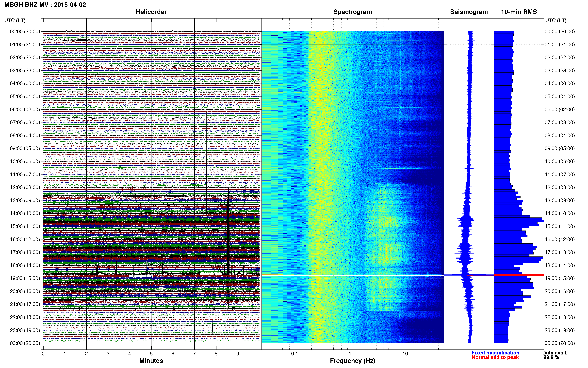Click the '9' tick on Minutes axis
Image resolution: width=588 pixels, height=368 pixels.
pos(238,354)
